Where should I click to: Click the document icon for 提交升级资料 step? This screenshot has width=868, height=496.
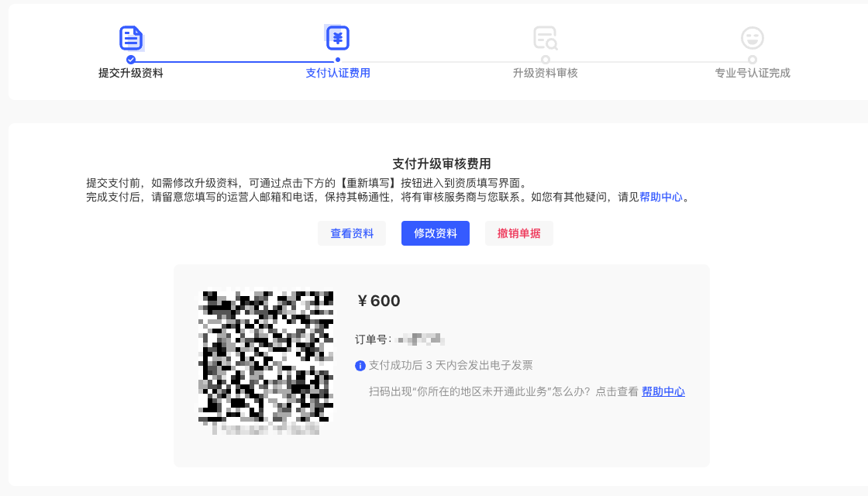point(131,38)
